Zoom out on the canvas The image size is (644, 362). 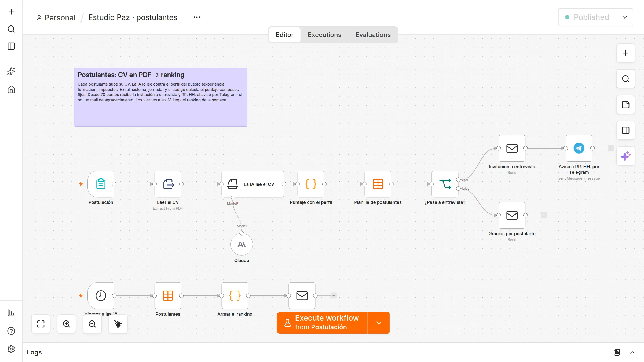(x=92, y=324)
